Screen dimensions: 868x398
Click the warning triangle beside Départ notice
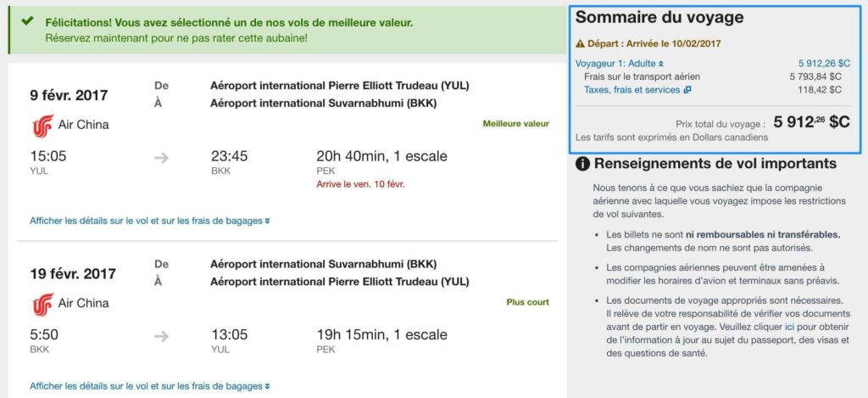[x=580, y=43]
